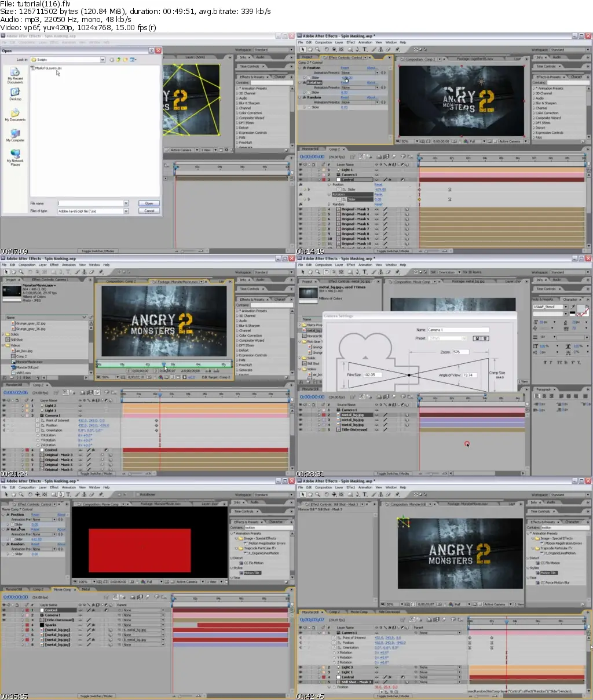This screenshot has width=593, height=700.
Task: Click the save preset icon in Camera Settings
Action: (x=477, y=338)
